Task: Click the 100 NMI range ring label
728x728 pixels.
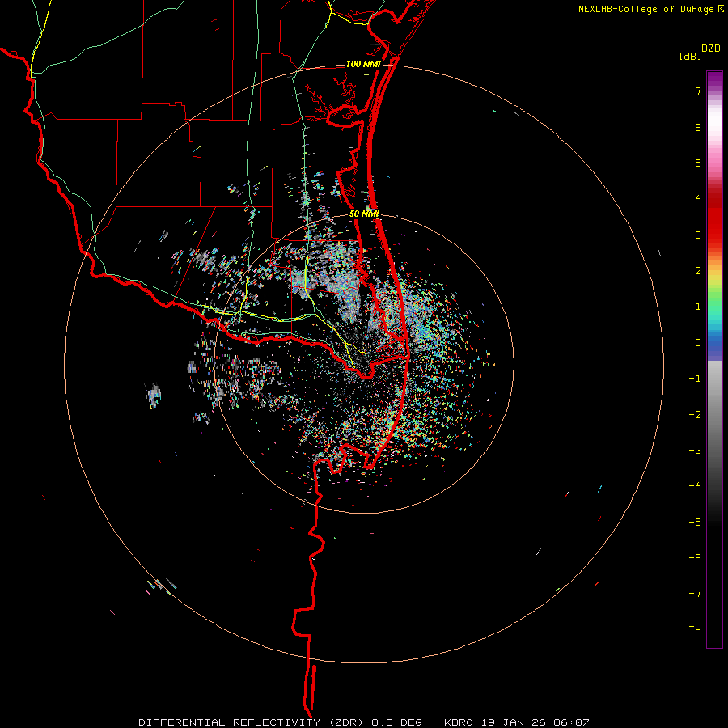Action: [363, 64]
